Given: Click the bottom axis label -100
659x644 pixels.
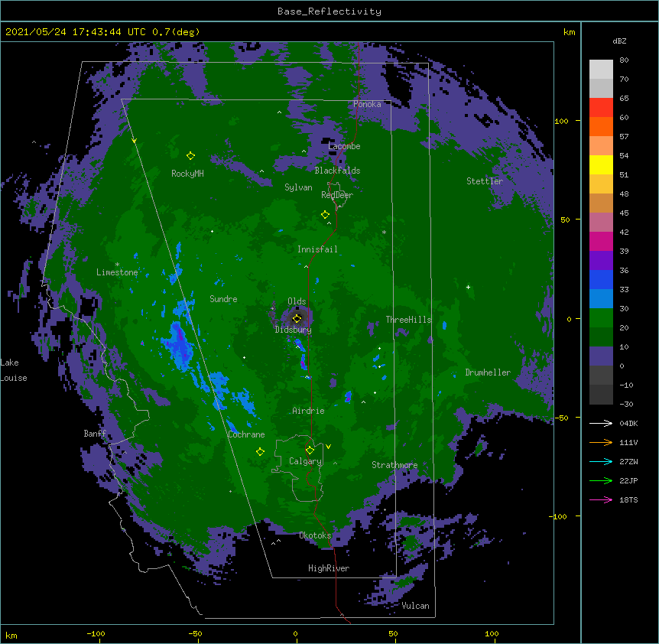Looking at the screenshot, I should click(x=96, y=633).
